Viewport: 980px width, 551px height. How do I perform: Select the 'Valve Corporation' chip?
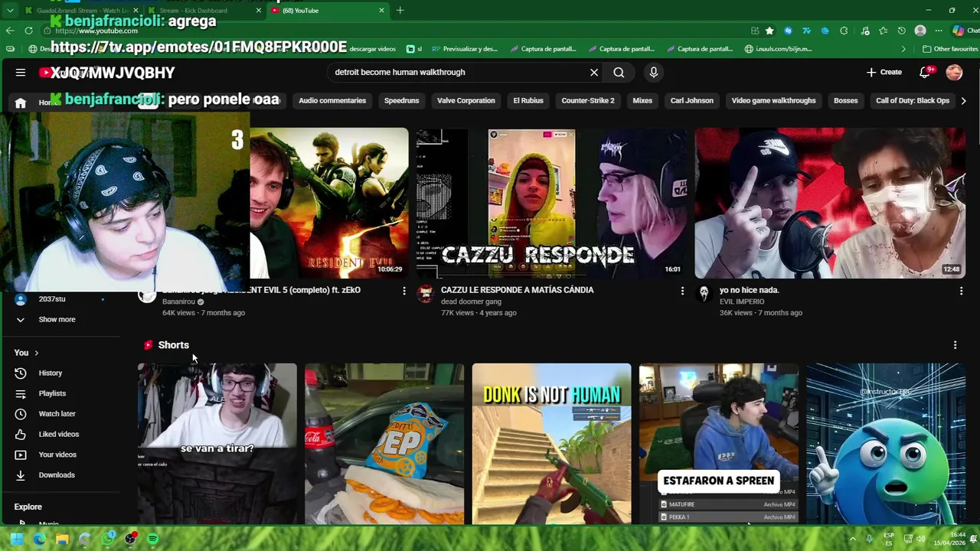pyautogui.click(x=466, y=100)
